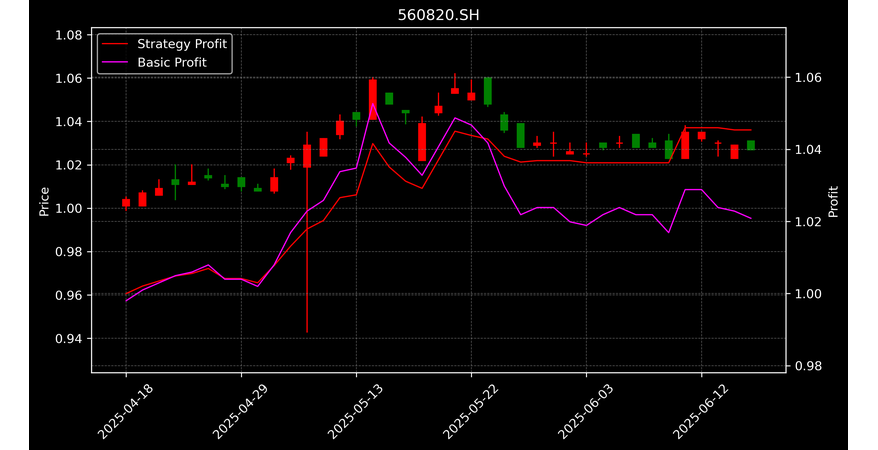The height and width of the screenshot is (450, 878).
Task: Click the 1.02 profit tick on the right axis
Action: (809, 222)
